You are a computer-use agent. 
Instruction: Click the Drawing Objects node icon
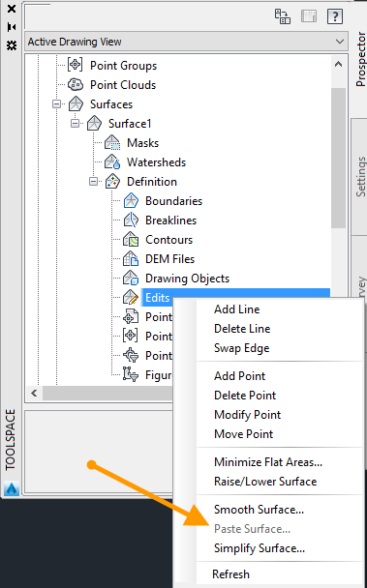tap(131, 279)
